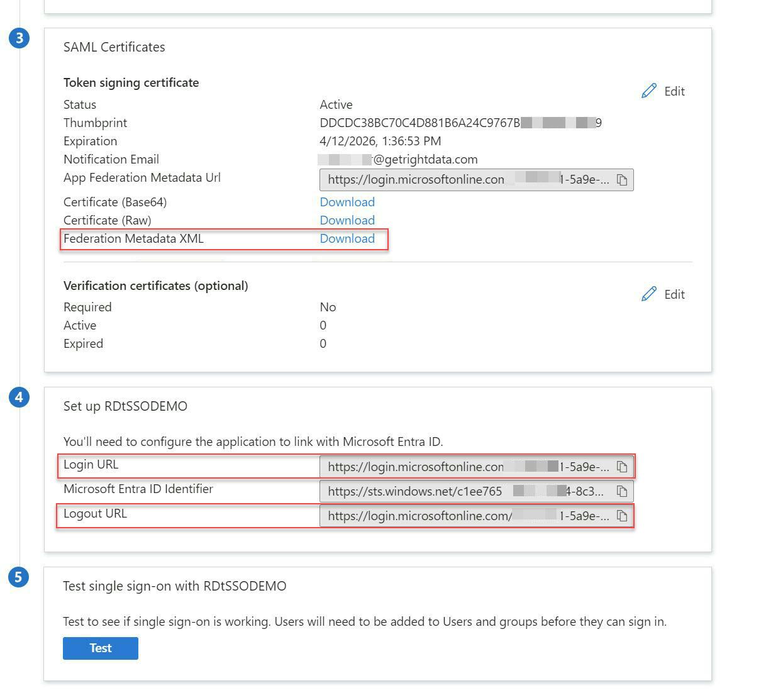Image resolution: width=761 pixels, height=700 pixels.
Task: Click the step 3 number badge
Action: coord(19,38)
